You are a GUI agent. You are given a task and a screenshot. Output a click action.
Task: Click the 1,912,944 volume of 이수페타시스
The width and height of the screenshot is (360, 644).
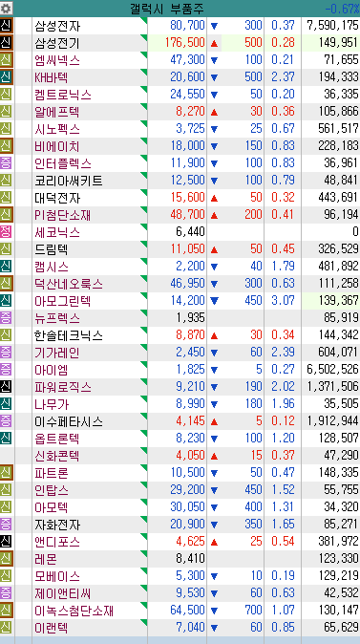pos(332,421)
